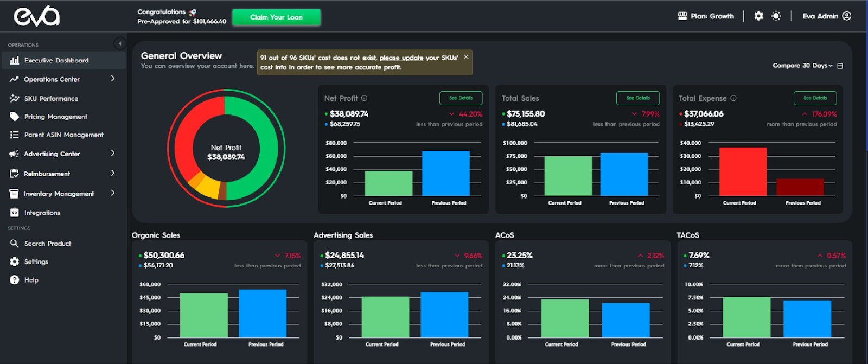Click the 7.69% TACoS value
This screenshot has height=364, width=868.
click(699, 256)
